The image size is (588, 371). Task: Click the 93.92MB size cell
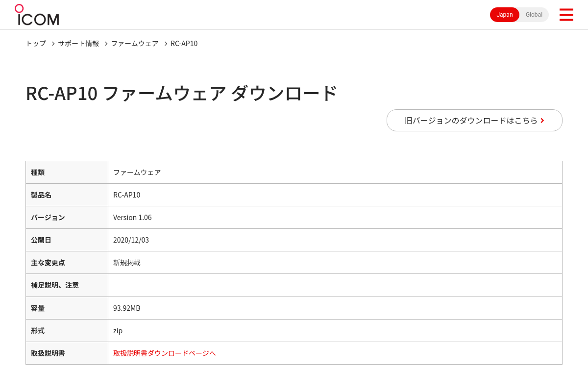click(335, 308)
